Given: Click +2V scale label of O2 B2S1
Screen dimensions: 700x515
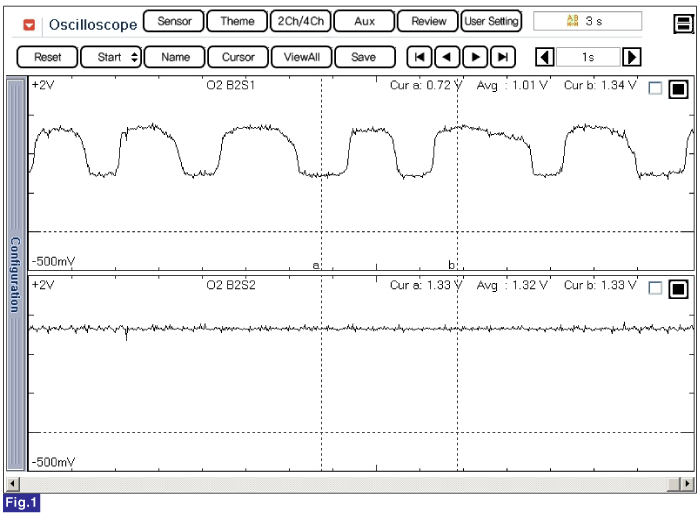Looking at the screenshot, I should point(43,84).
